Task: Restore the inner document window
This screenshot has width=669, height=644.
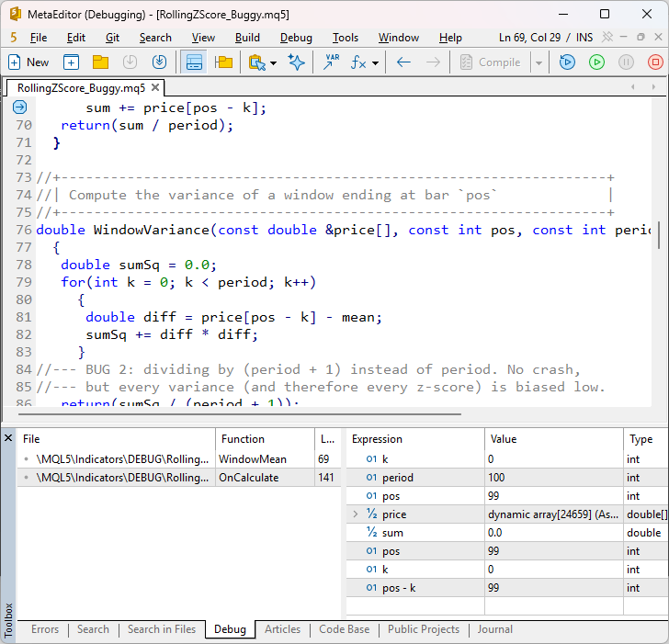Action: [641, 37]
